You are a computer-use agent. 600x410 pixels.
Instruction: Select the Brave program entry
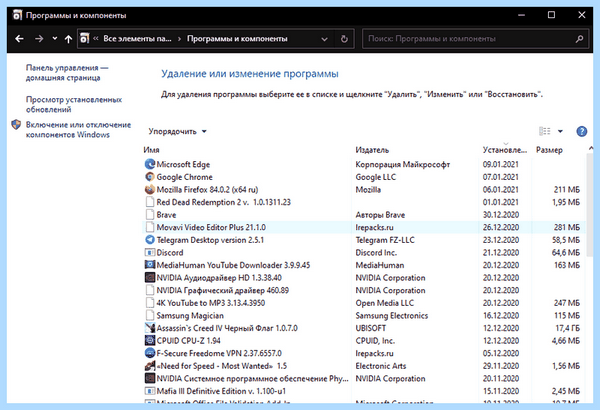(x=363, y=215)
